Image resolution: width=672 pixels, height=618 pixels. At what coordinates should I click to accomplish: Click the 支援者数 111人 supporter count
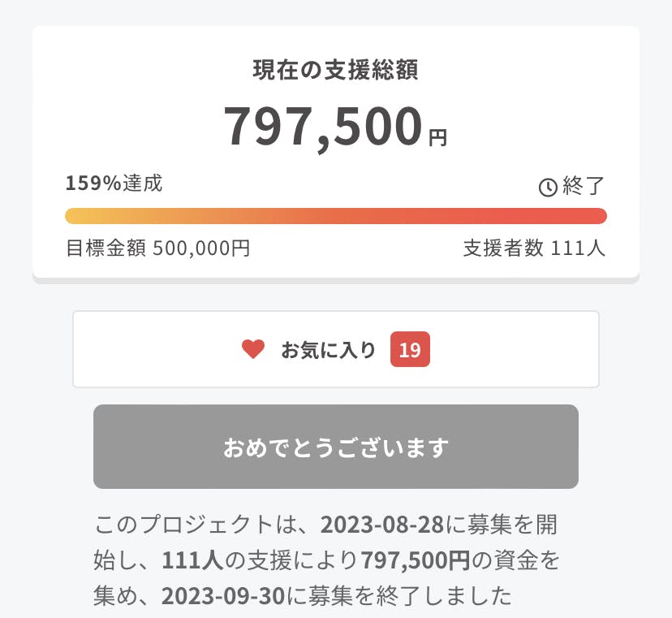coord(534,248)
